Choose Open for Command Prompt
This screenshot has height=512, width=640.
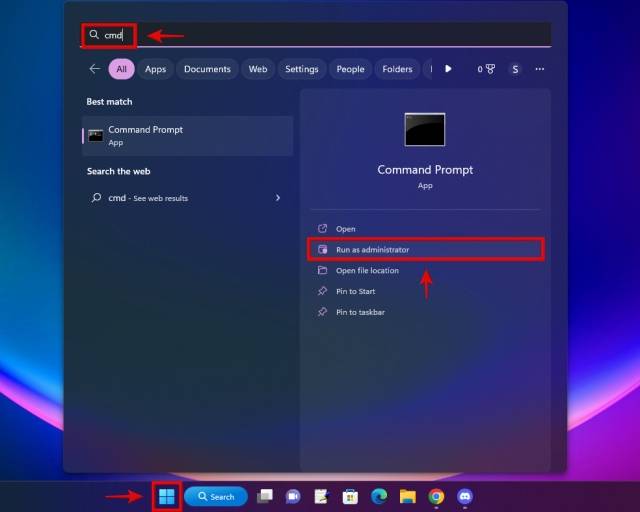tap(425, 229)
